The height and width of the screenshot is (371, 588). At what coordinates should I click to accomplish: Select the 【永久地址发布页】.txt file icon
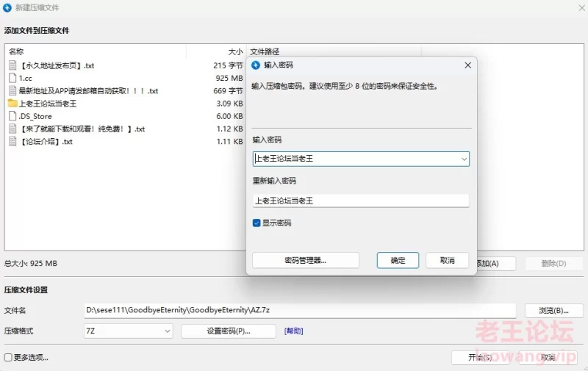tap(12, 65)
